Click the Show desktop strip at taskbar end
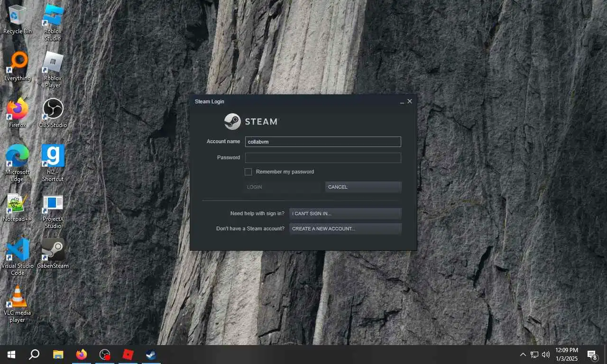607x364 pixels. (606, 355)
